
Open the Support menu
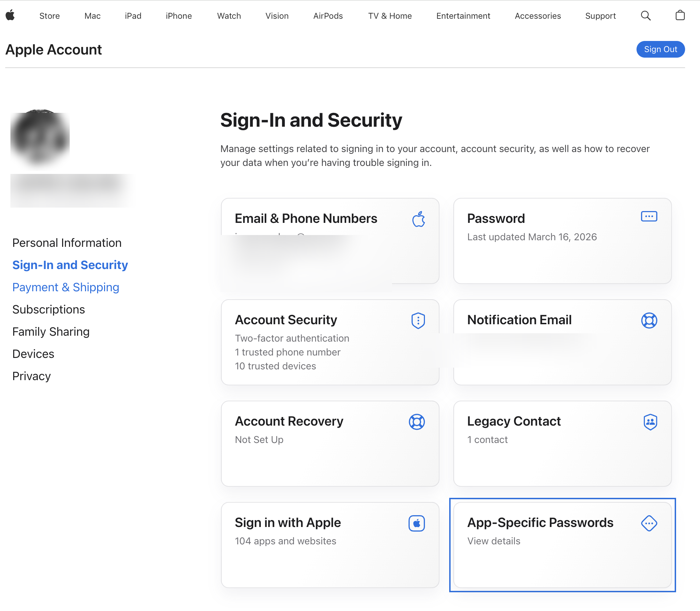pyautogui.click(x=601, y=16)
